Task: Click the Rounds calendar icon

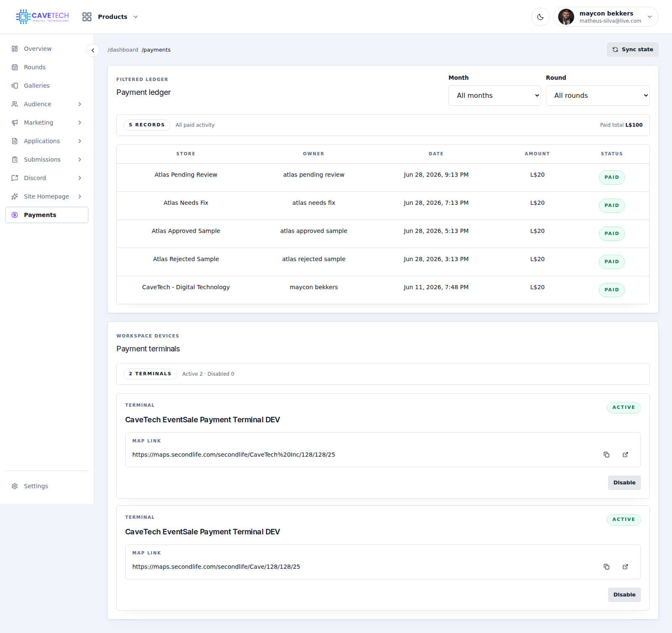Action: [x=15, y=67]
